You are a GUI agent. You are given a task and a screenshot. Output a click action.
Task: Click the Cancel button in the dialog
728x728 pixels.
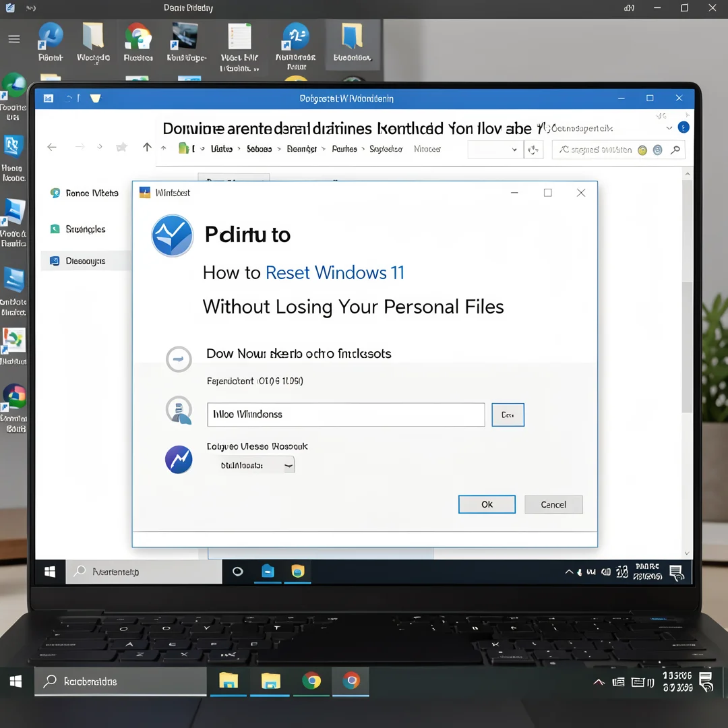click(x=553, y=504)
